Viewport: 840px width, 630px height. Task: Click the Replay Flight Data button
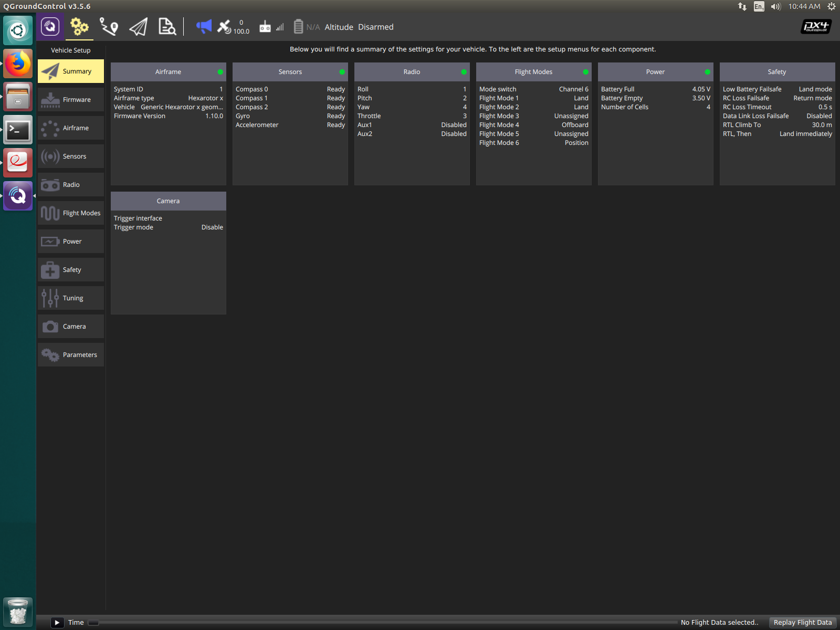(803, 623)
